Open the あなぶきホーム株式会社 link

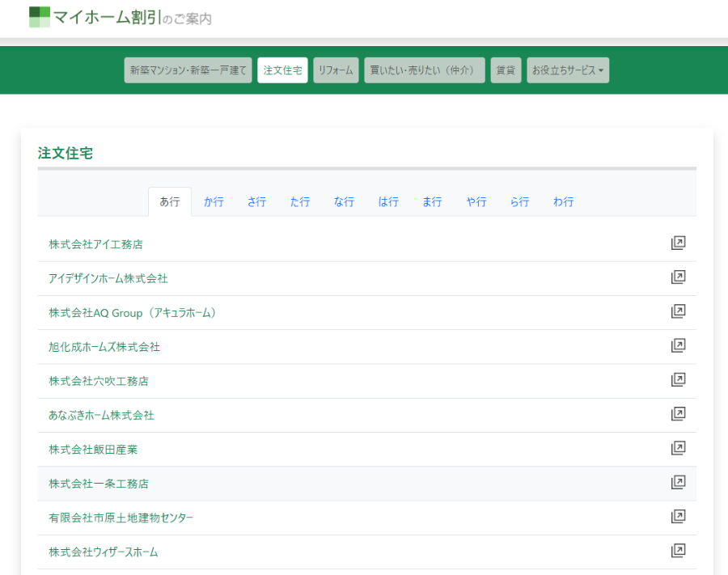tap(102, 416)
